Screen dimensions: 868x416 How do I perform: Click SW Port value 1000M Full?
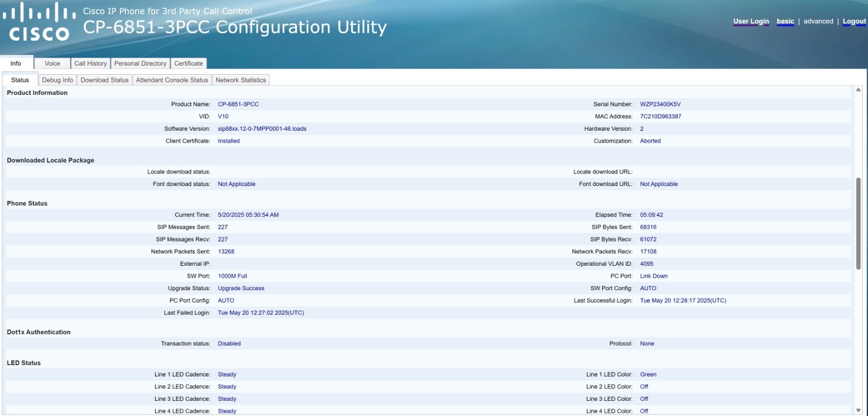pos(232,276)
